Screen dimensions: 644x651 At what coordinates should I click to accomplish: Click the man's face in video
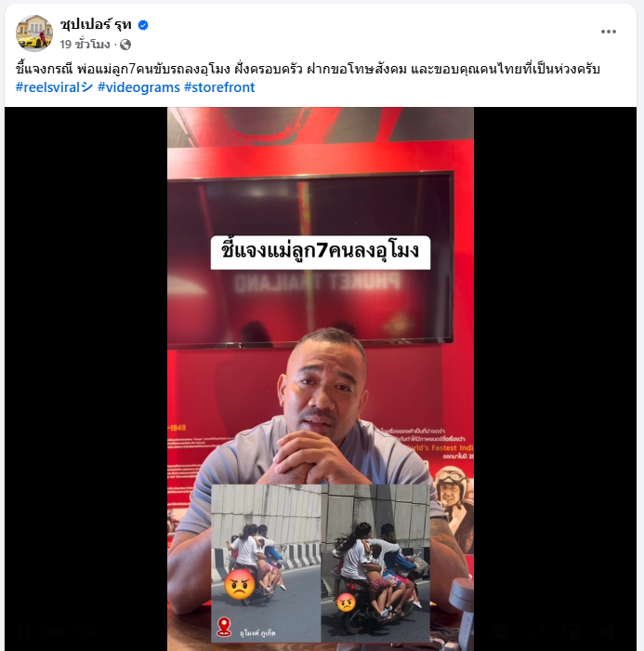point(323,387)
